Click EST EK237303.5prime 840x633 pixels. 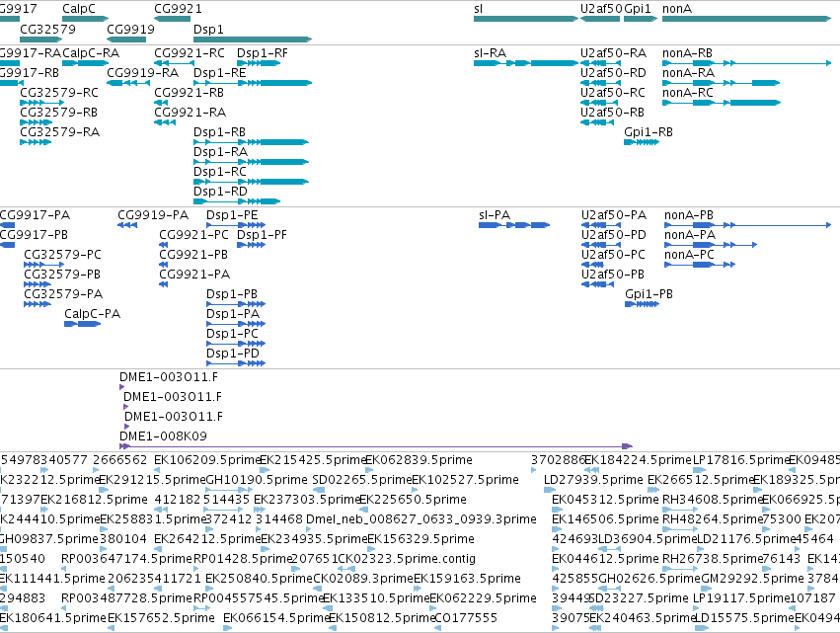[307, 500]
